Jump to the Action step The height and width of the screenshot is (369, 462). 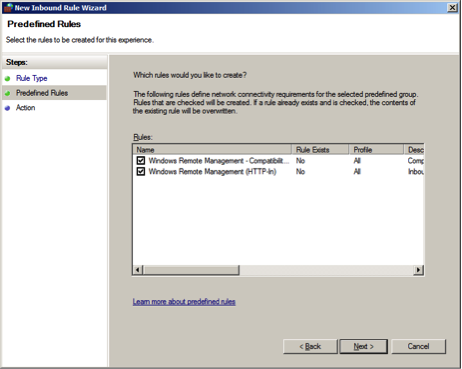click(26, 108)
